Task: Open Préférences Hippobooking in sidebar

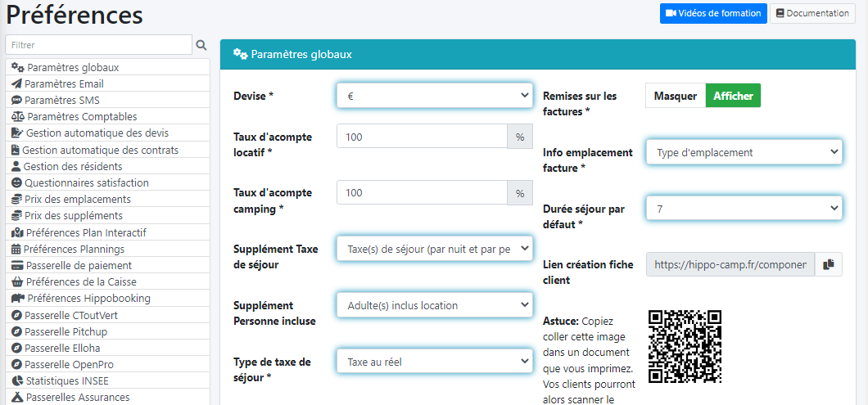Action: click(x=87, y=299)
